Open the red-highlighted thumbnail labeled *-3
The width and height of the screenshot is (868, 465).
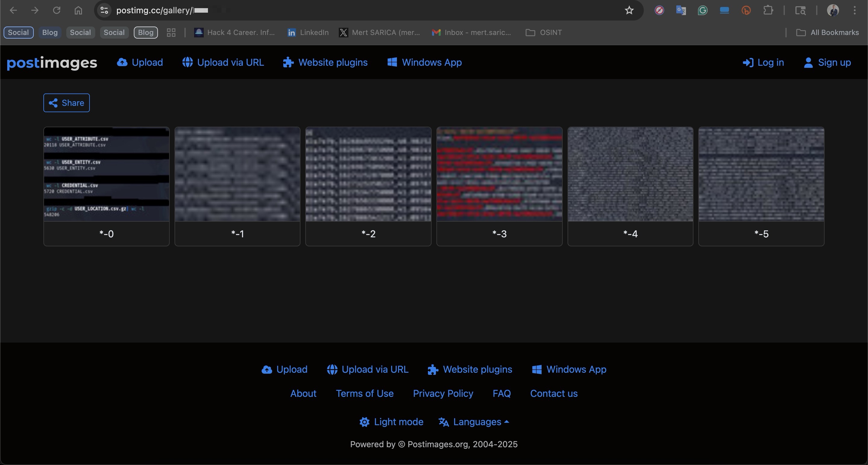[x=499, y=174]
